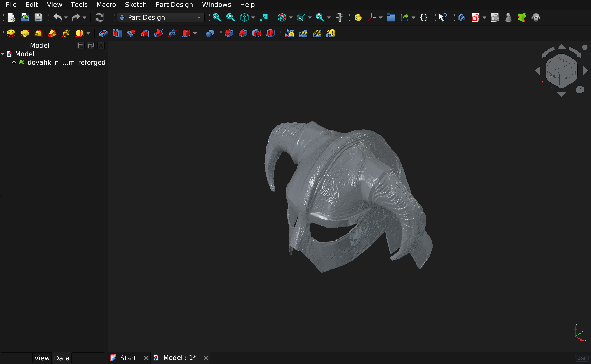Create a new document icon
Viewport: 591px width, 364px height.
tap(11, 18)
